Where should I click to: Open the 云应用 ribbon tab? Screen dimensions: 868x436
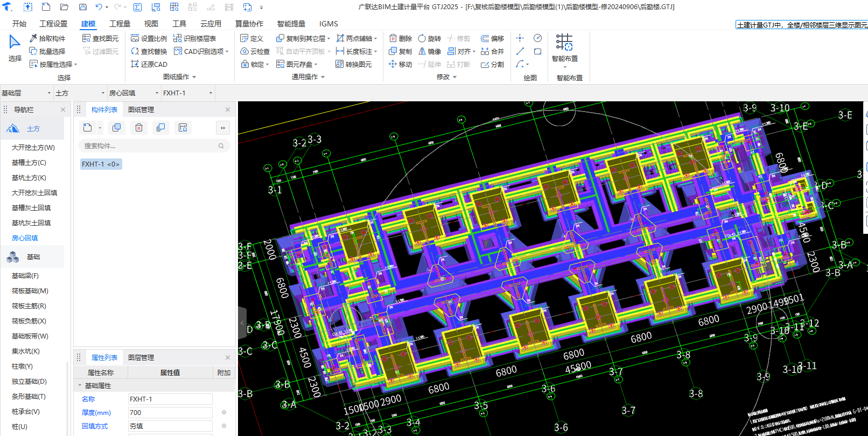click(x=211, y=24)
